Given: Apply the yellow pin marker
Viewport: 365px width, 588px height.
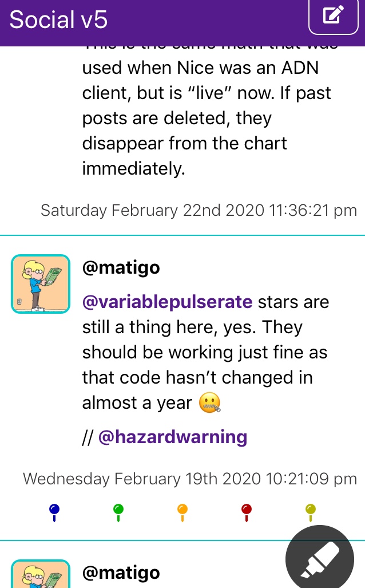Looking at the screenshot, I should [311, 512].
